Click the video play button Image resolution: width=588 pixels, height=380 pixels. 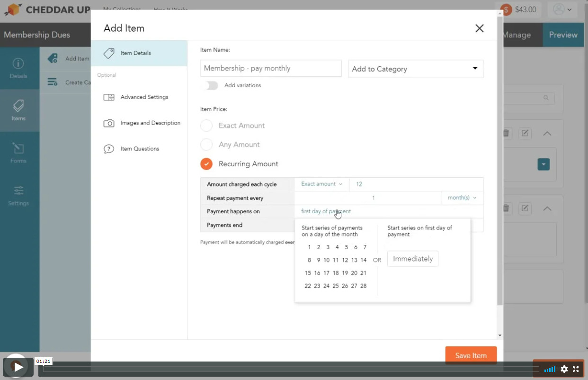point(18,367)
